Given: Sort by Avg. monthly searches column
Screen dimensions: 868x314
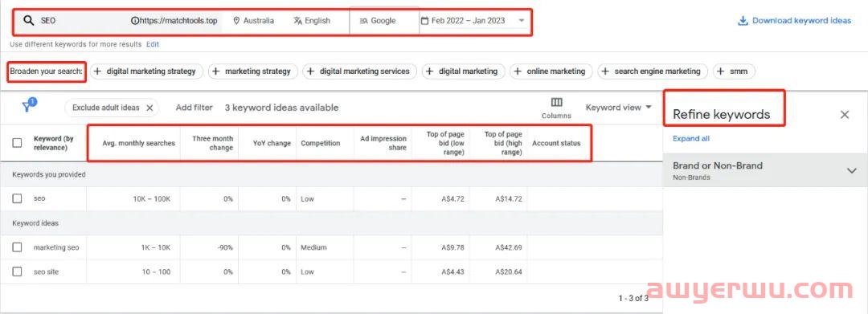Looking at the screenshot, I should point(138,143).
